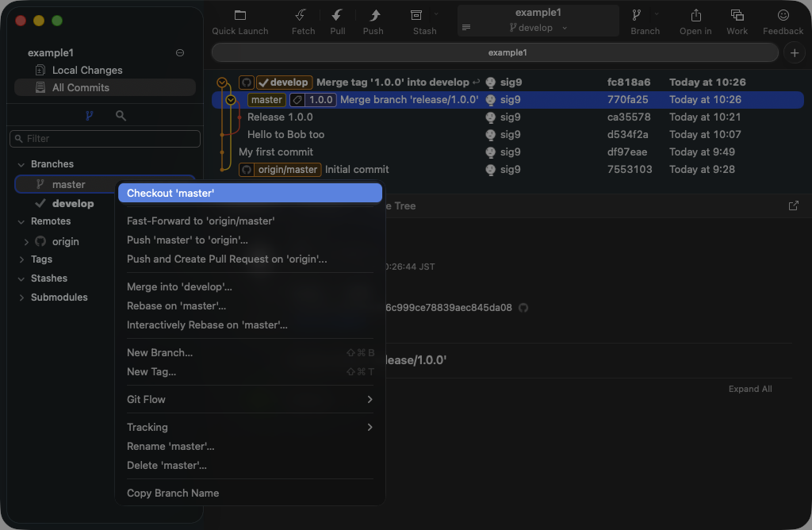This screenshot has width=812, height=530.
Task: Click the Push toolbar icon
Action: (x=373, y=15)
